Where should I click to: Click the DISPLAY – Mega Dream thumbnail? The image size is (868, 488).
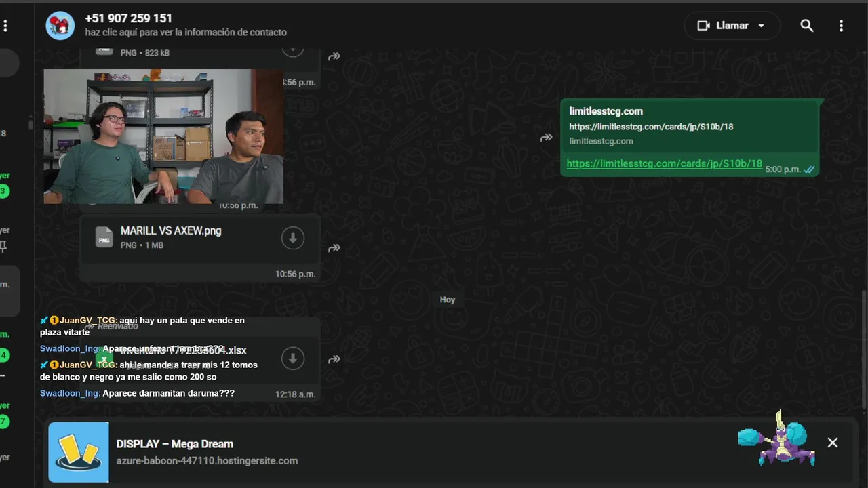point(79,452)
